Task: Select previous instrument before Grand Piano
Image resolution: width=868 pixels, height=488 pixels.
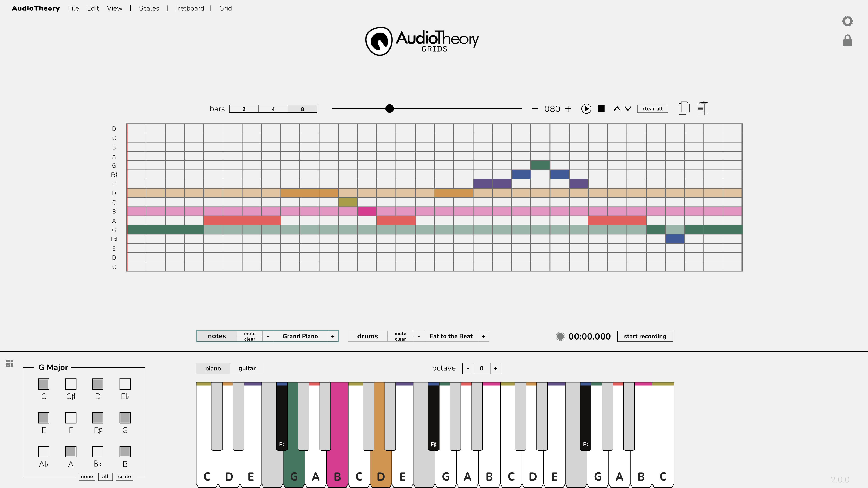Action: tap(268, 336)
